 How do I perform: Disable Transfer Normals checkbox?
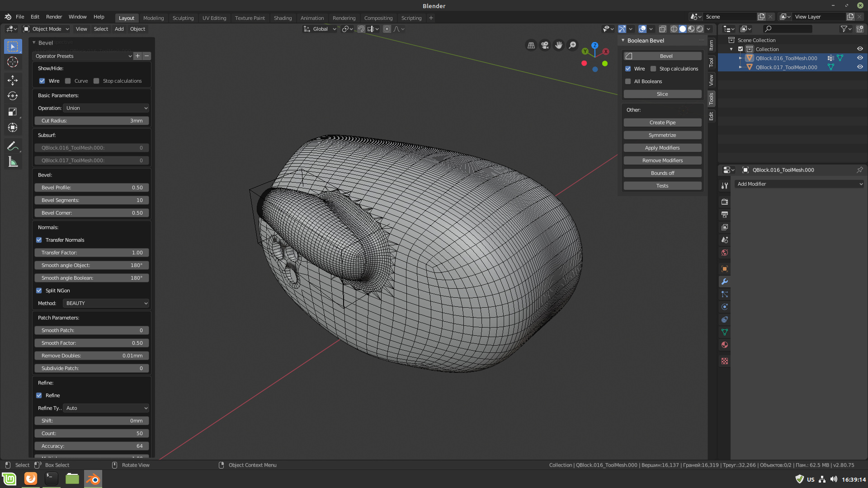pyautogui.click(x=39, y=240)
